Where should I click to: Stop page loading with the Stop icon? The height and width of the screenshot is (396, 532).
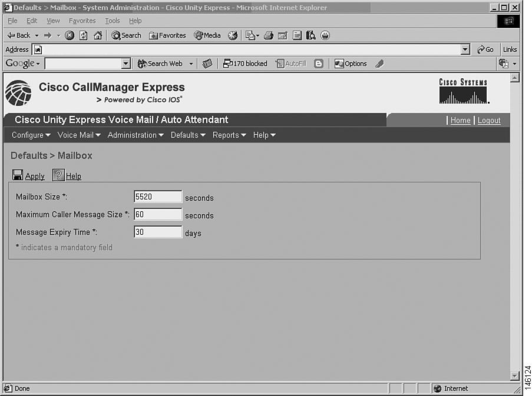pos(70,35)
